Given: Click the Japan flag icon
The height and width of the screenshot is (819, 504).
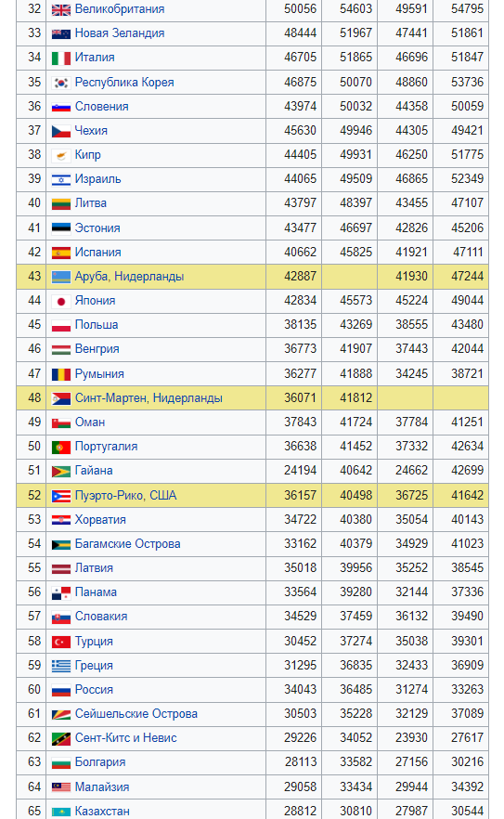Looking at the screenshot, I should (x=61, y=302).
